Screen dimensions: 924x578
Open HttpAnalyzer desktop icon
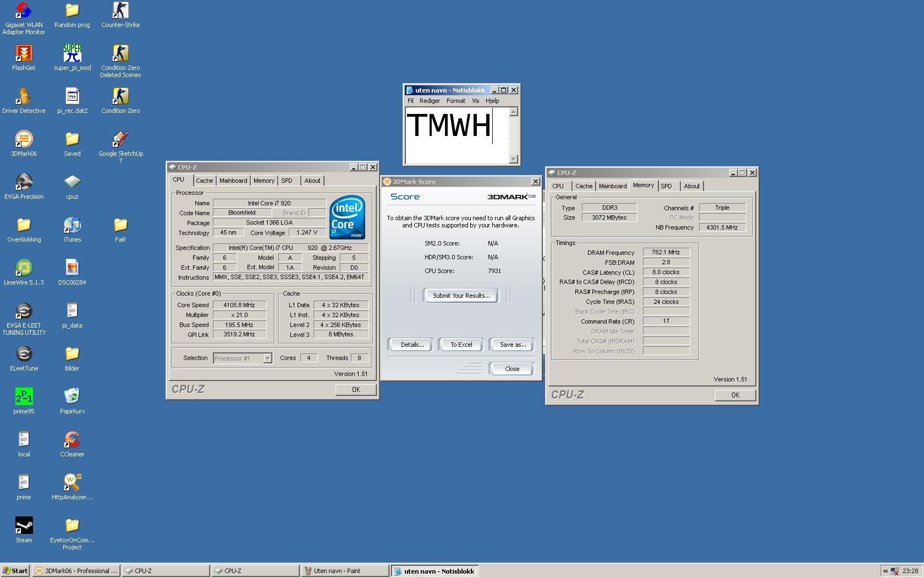tap(72, 487)
